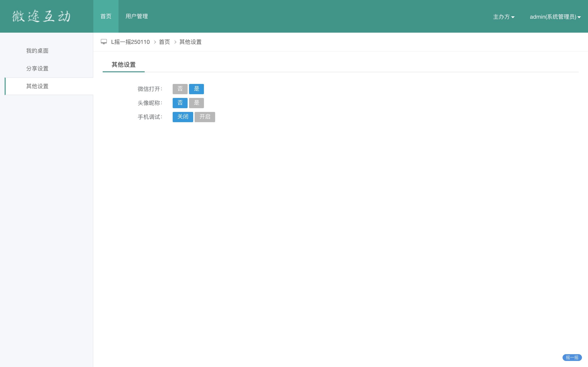Click 首页 breadcrumb link
This screenshot has height=367, width=588.
coord(164,42)
